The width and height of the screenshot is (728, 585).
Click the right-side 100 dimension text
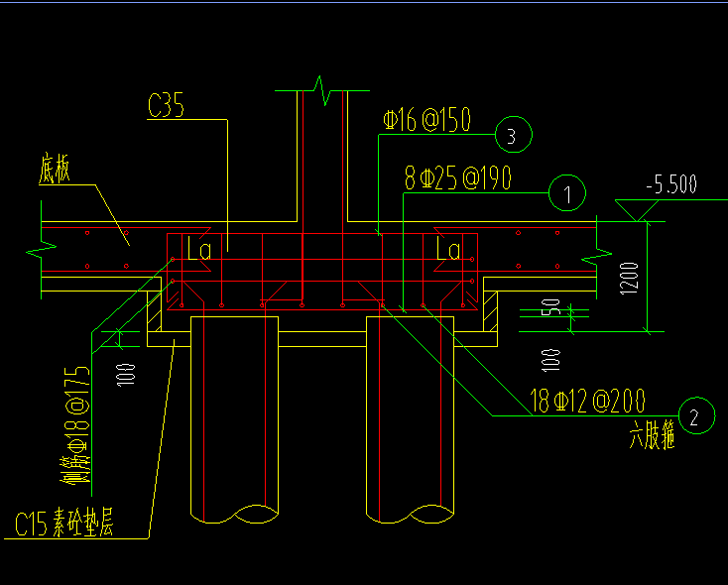[551, 360]
